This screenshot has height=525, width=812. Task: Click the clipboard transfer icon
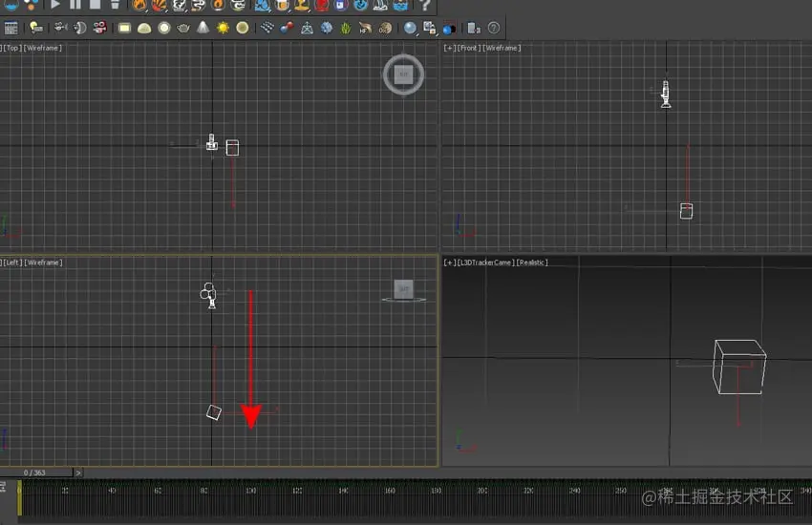[473, 28]
